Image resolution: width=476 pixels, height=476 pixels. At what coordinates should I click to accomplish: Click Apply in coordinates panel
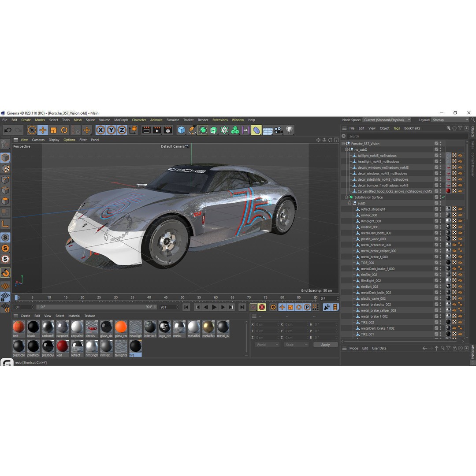(325, 345)
